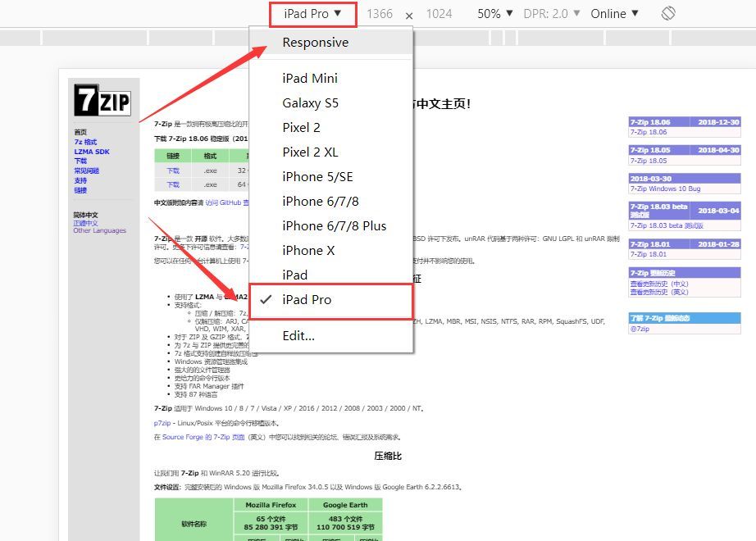Open the 50% zoom dropdown
This screenshot has height=541, width=756.
[494, 13]
